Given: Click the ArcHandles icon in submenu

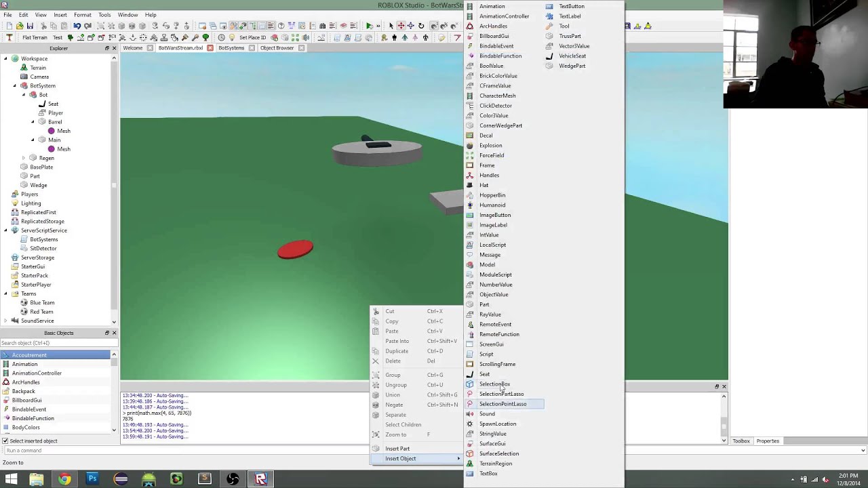Looking at the screenshot, I should coord(469,26).
